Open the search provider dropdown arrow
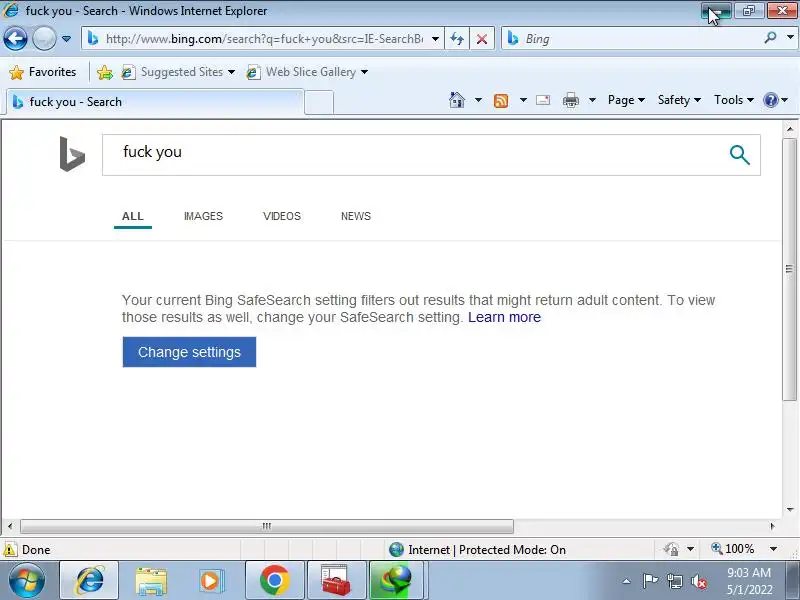Screen dimensions: 800x600 [790, 38]
